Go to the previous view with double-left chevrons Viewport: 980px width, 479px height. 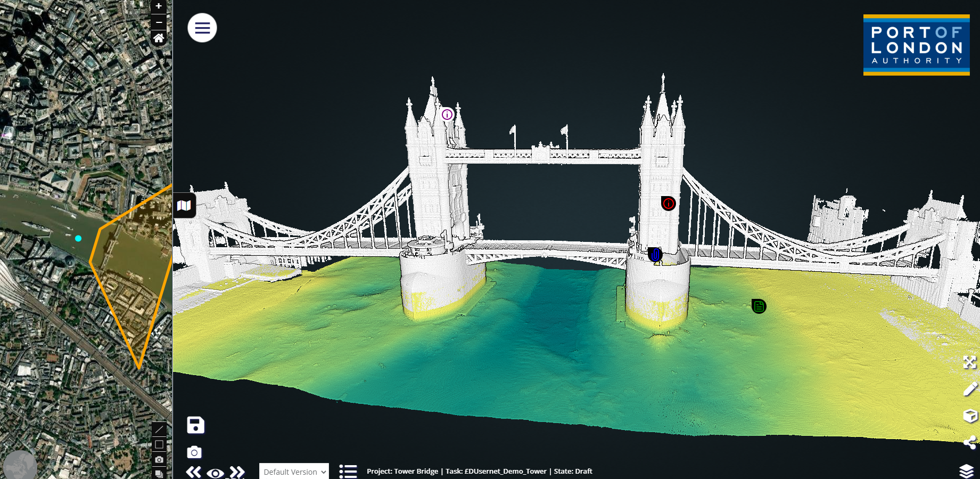point(194,472)
